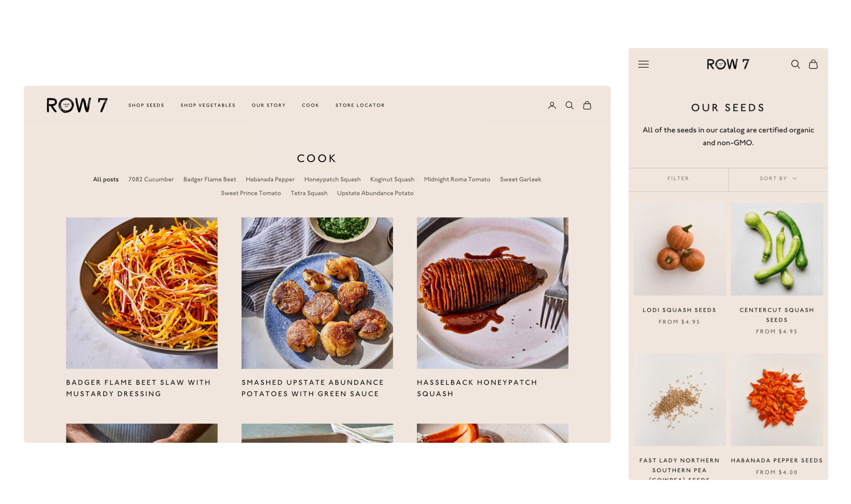Viewport: 851px width, 504px height.
Task: Open the hamburger menu in mobile view
Action: 643,64
